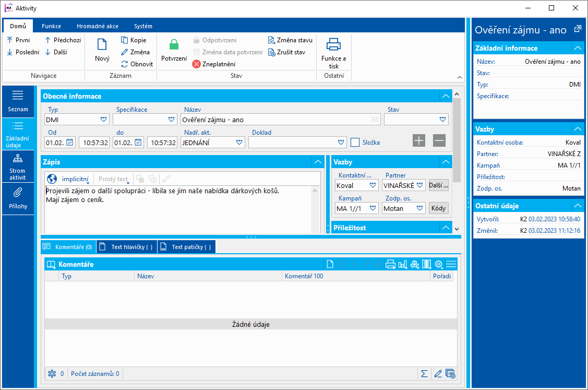Select the Text patičky tab
Screen dimensions: 588x390
coord(186,246)
